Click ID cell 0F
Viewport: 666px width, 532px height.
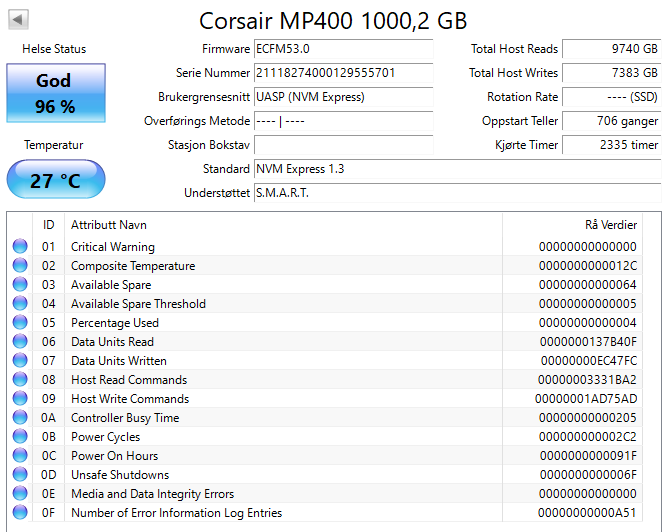(x=48, y=512)
